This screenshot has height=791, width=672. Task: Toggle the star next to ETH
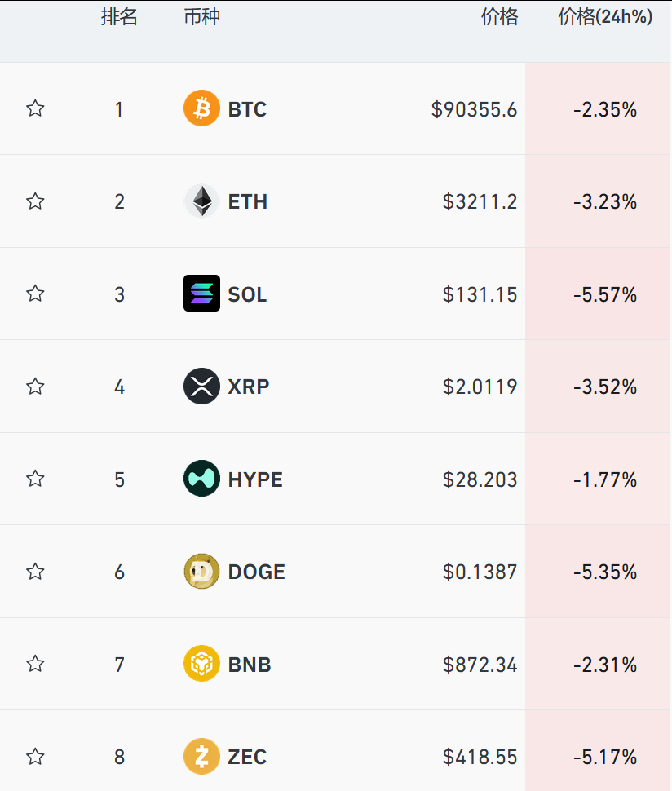click(35, 201)
